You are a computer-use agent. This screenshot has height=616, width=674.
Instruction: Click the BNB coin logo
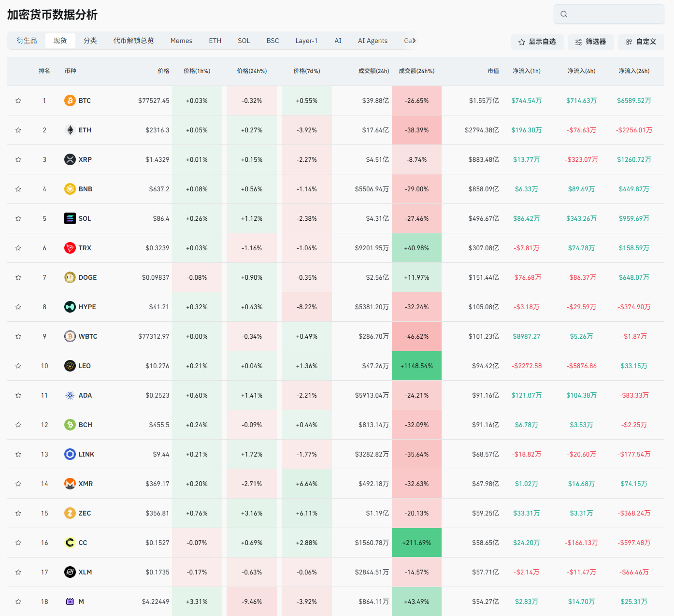[x=70, y=189]
